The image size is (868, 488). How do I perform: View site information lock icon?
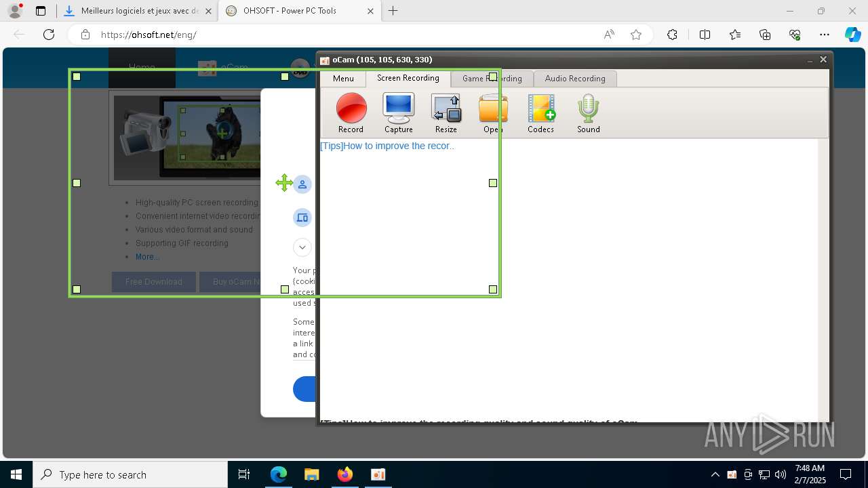pos(85,35)
